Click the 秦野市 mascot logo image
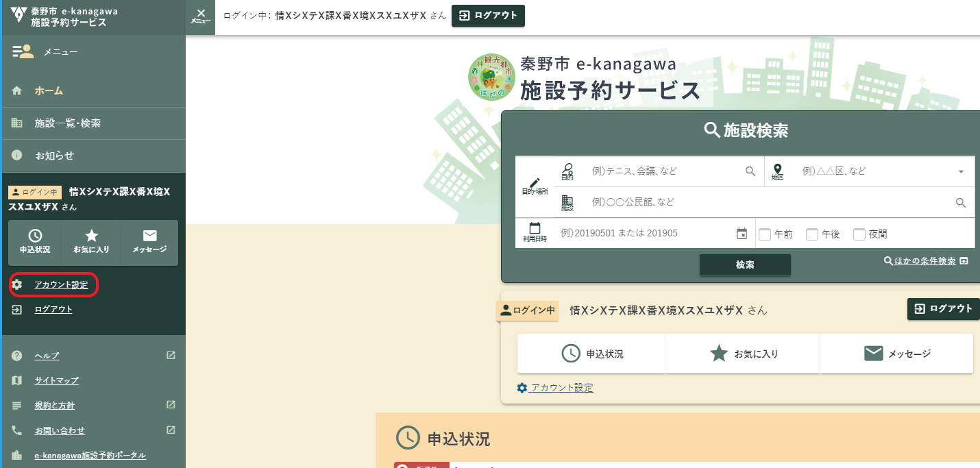This screenshot has height=468, width=980. pos(491,77)
